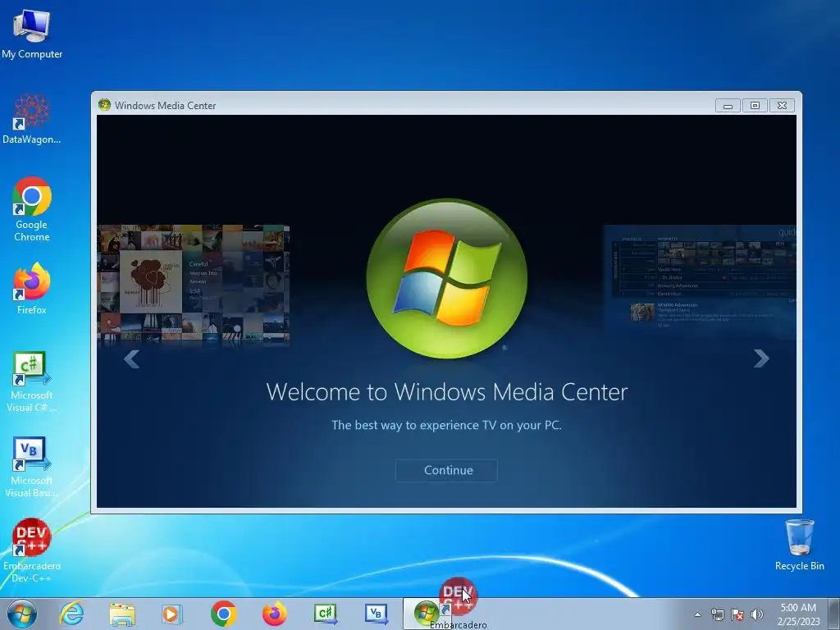Maximize the Windows Media Center window
The height and width of the screenshot is (630, 840).
(x=755, y=106)
